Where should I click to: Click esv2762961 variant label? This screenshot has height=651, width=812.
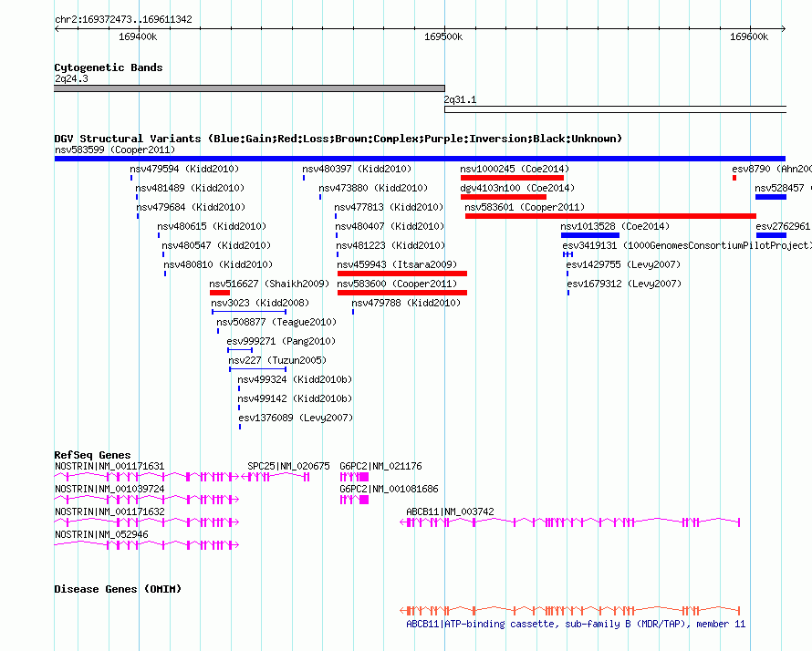tap(783, 226)
